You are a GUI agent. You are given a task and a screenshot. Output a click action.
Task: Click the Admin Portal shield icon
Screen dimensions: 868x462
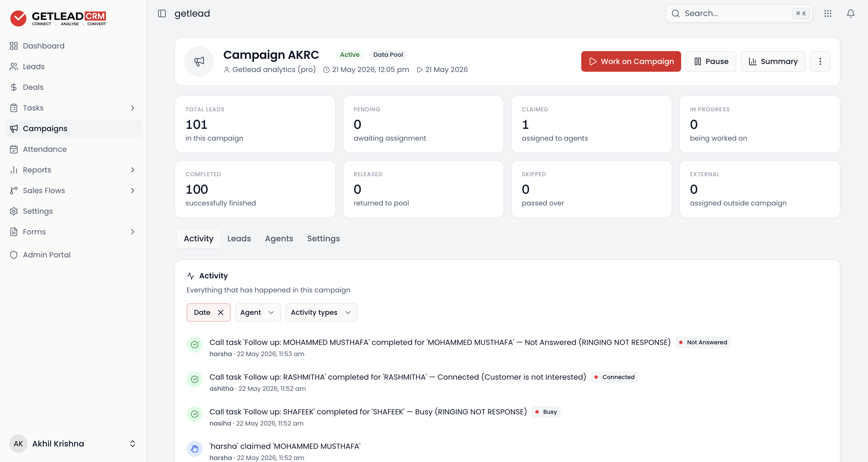[x=14, y=255]
